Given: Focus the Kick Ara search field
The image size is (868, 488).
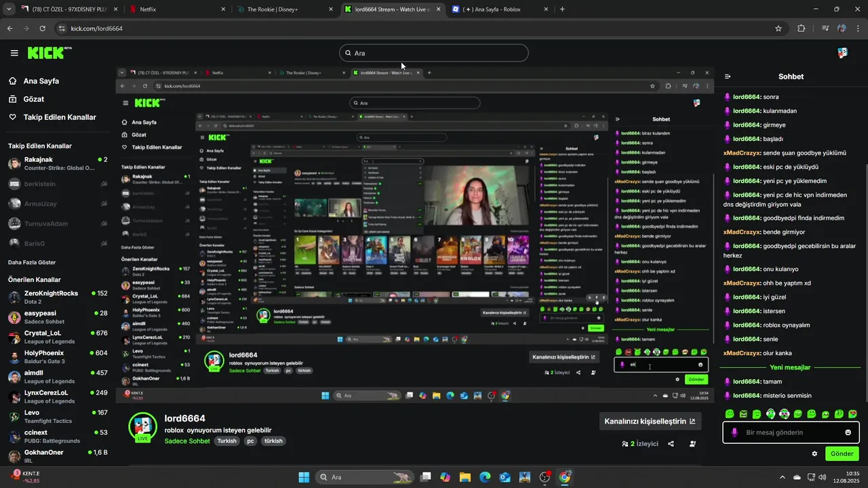Looking at the screenshot, I should click(x=434, y=53).
